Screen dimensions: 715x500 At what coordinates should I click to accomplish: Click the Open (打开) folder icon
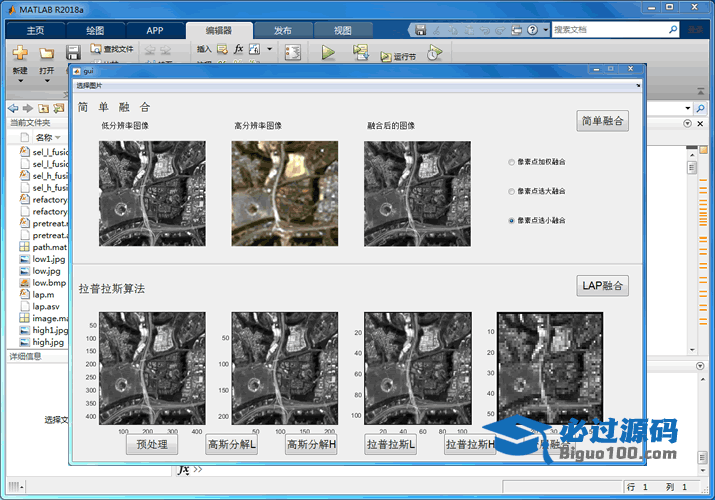click(x=46, y=53)
